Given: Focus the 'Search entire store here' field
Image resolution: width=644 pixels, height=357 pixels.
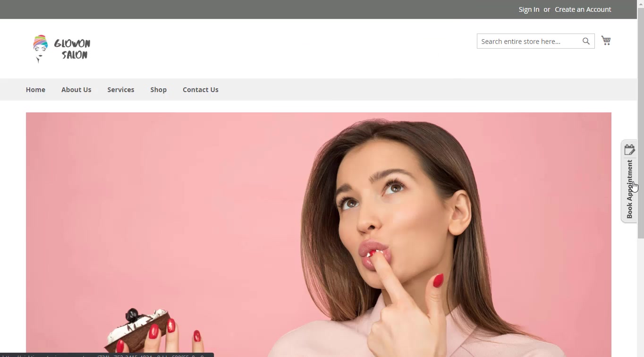Looking at the screenshot, I should click(x=528, y=42).
